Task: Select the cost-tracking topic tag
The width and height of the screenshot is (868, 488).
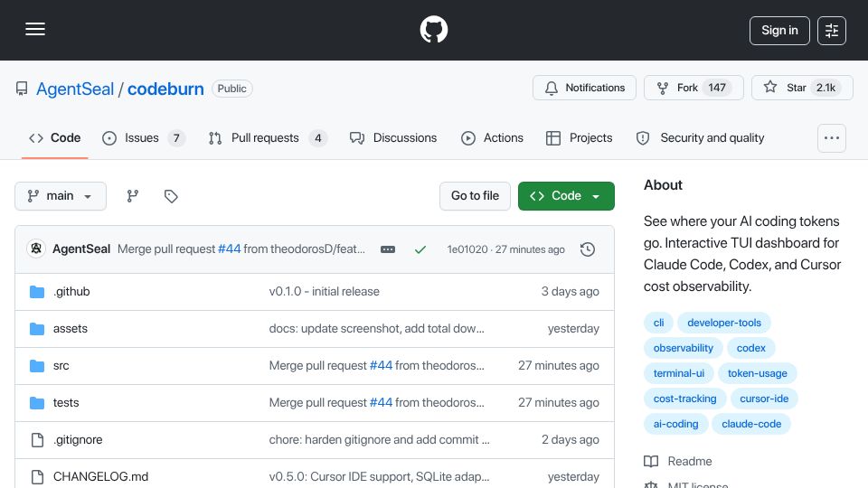Action: [x=684, y=399]
